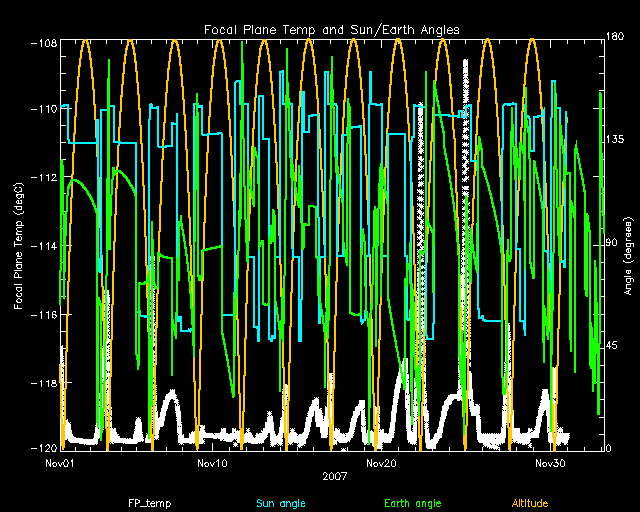Select the -108 left axis tick label

(x=44, y=43)
